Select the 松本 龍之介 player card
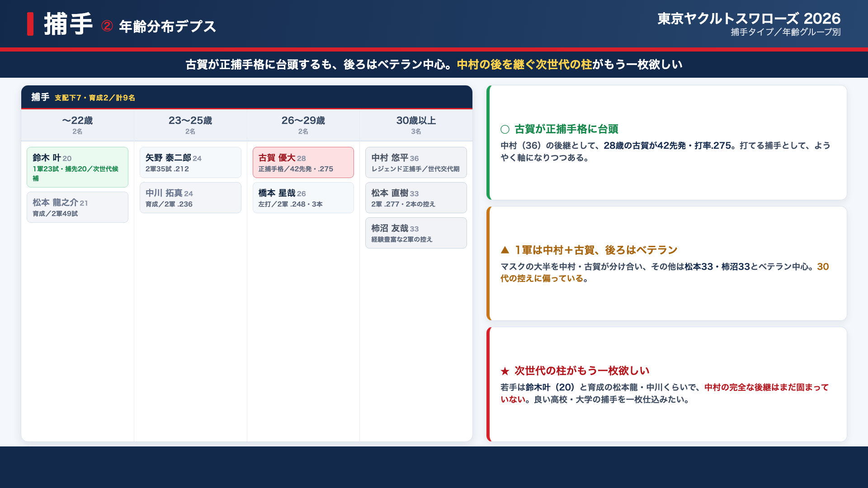The image size is (868, 488). tap(77, 207)
